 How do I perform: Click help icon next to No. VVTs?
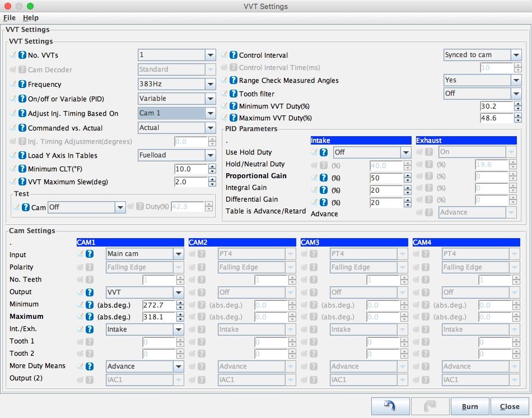[22, 55]
